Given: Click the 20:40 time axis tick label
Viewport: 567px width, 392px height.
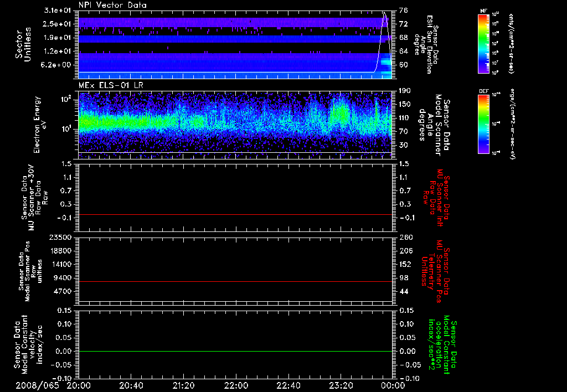Looking at the screenshot, I should click(131, 385).
